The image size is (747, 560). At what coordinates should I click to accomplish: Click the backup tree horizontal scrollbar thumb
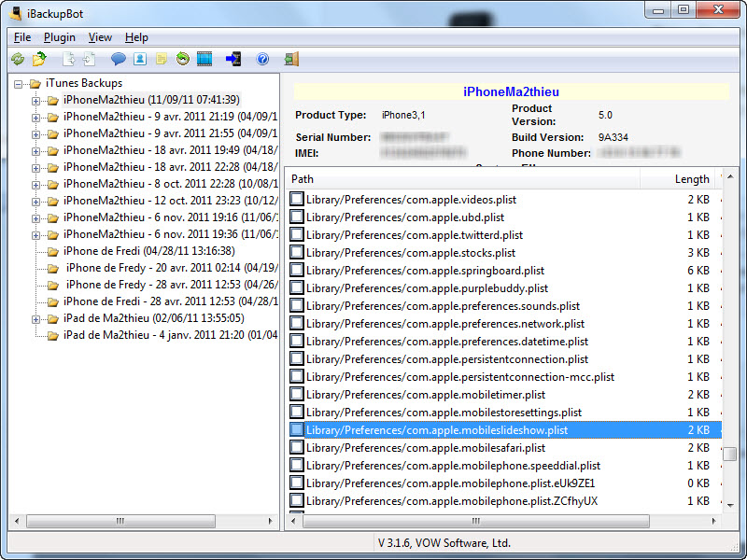pos(120,521)
